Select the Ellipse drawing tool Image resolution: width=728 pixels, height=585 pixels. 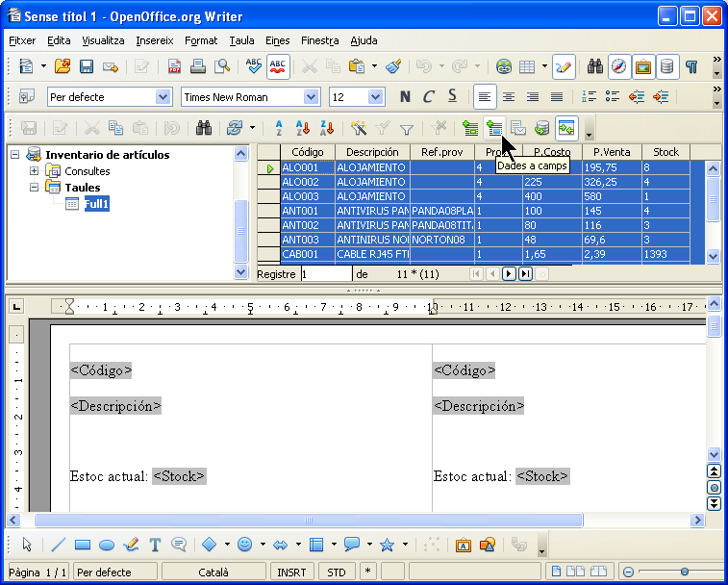pyautogui.click(x=107, y=545)
